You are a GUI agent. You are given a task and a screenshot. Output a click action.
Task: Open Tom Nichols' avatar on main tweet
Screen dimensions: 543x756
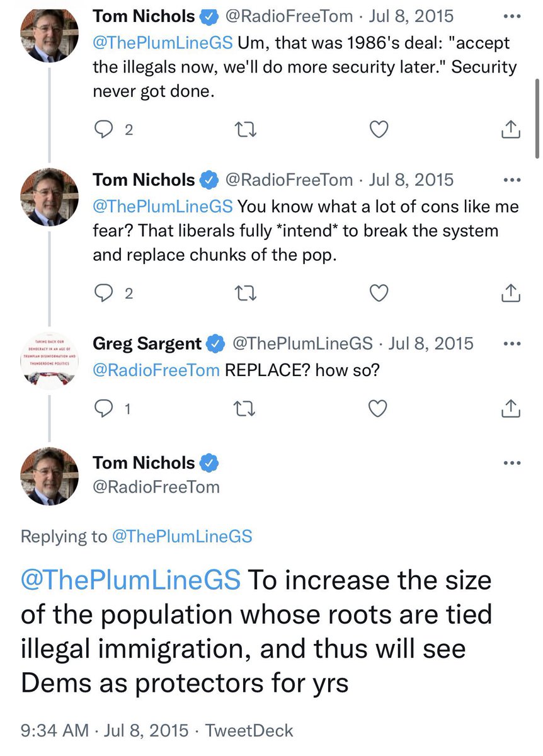(50, 477)
